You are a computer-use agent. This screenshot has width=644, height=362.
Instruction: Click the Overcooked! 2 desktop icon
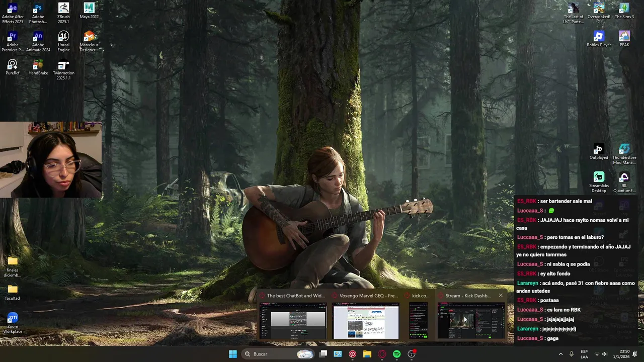click(x=599, y=14)
